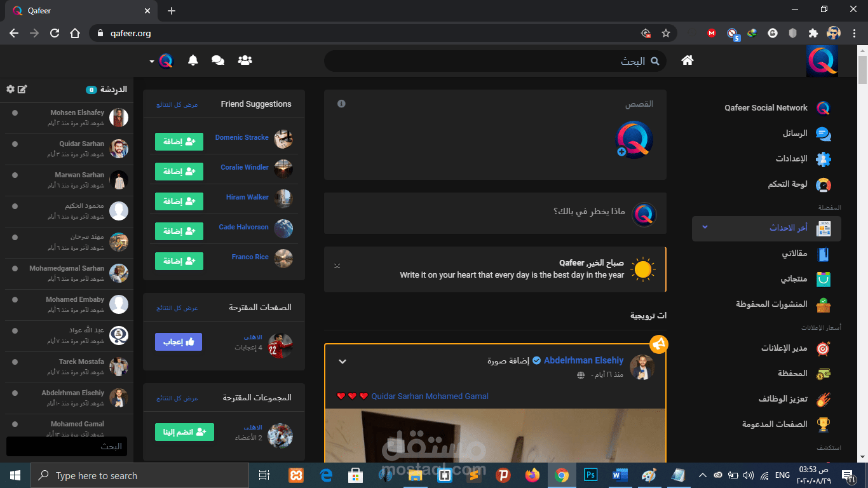Expand the post options chevron on Abdelrhman's post
868x488 pixels.
point(342,362)
